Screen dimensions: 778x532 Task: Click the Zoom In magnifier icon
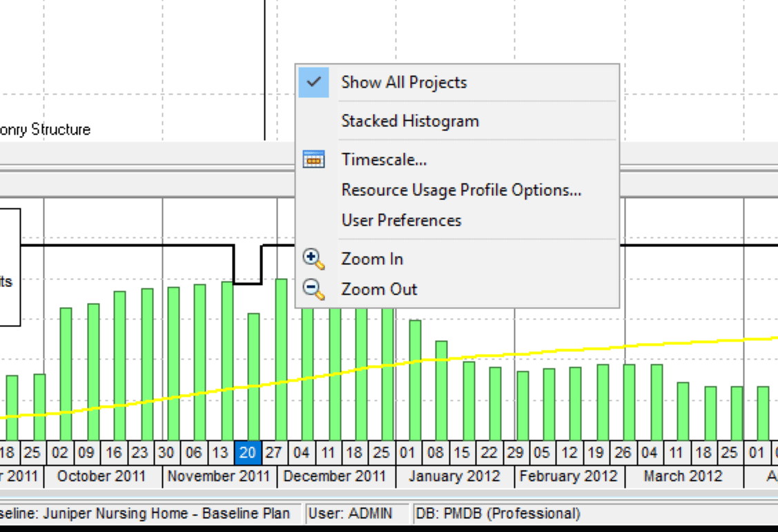[x=313, y=257]
